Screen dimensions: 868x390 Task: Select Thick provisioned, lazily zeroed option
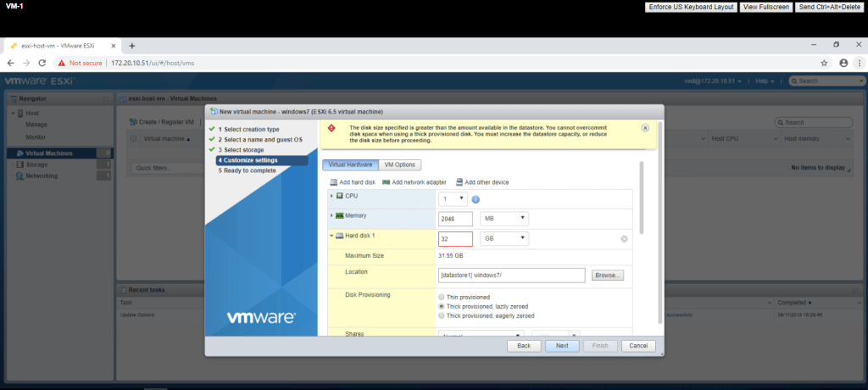click(442, 306)
